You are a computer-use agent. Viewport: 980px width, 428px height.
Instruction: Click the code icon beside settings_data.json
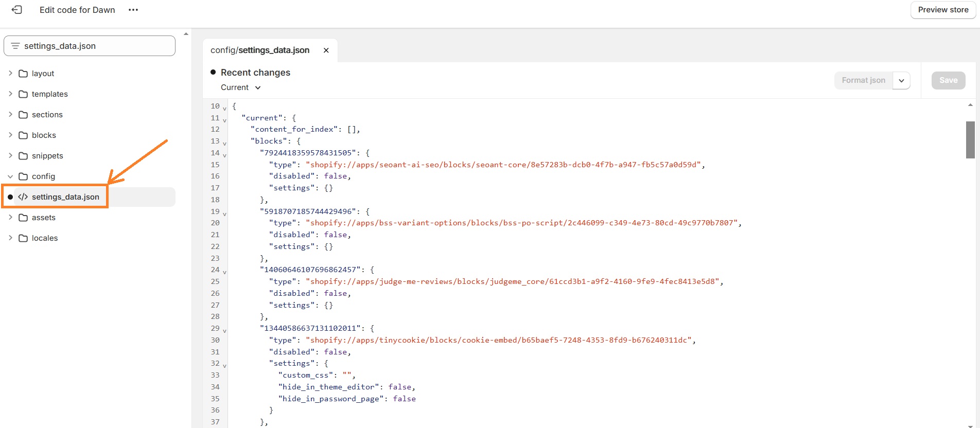(x=23, y=197)
